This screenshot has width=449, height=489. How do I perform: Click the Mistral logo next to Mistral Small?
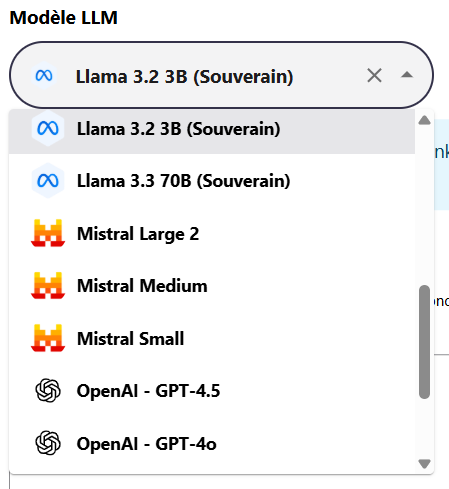pos(48,338)
